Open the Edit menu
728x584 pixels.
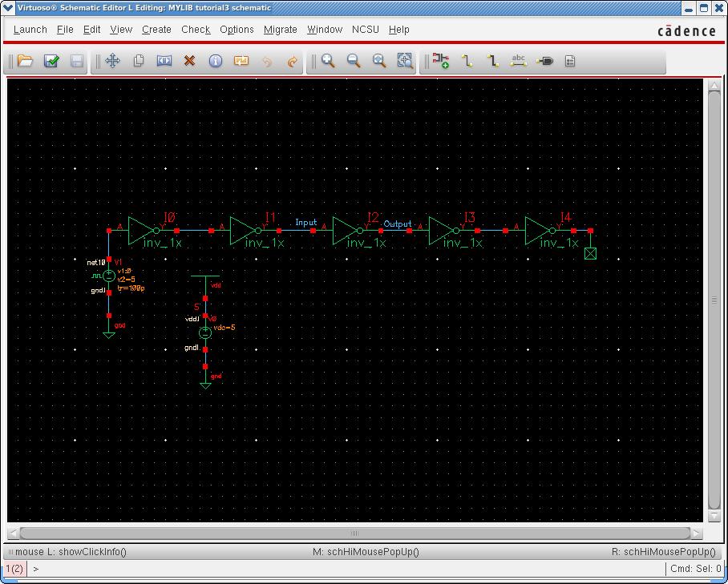click(x=92, y=30)
